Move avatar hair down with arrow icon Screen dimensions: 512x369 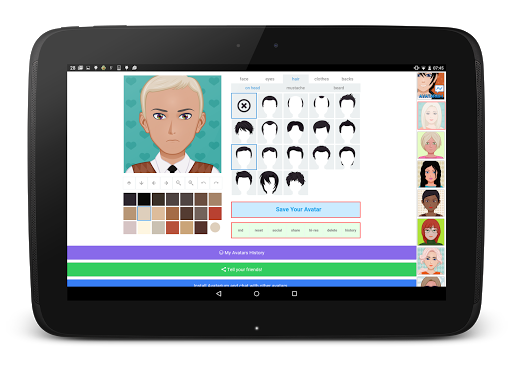click(x=141, y=183)
